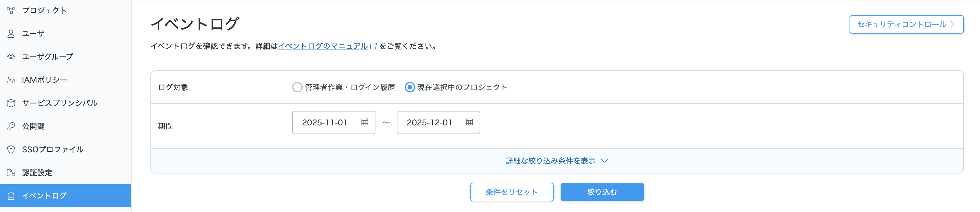This screenshot has width=980, height=212.
Task: Click the SSO Profile shield icon
Action: tap(11, 149)
